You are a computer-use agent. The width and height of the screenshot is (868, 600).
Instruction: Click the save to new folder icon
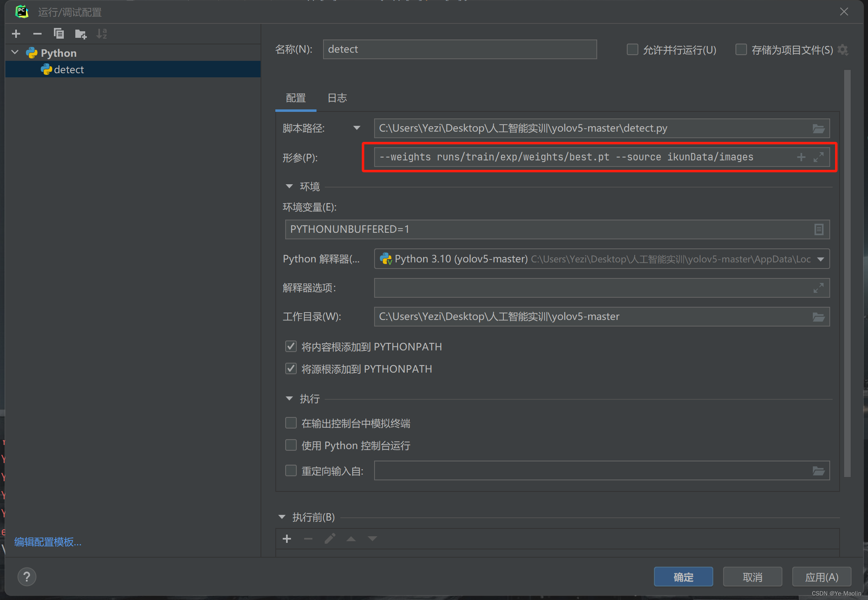pos(81,34)
